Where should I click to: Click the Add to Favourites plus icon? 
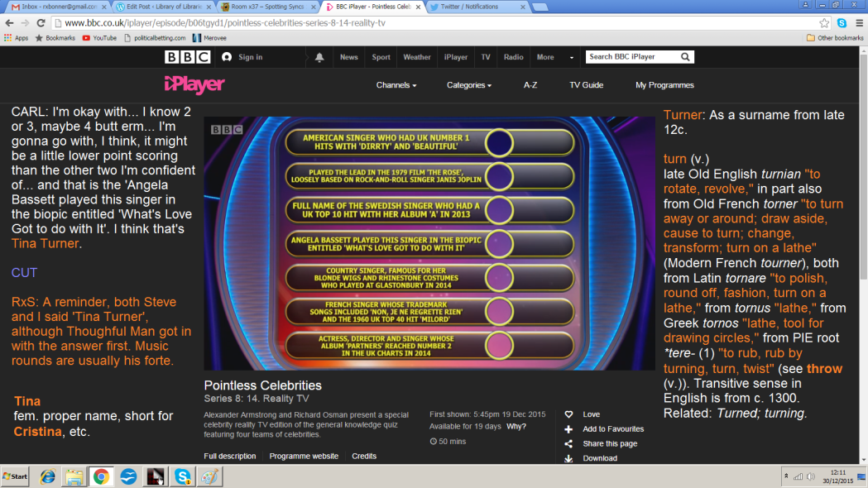[x=568, y=429]
